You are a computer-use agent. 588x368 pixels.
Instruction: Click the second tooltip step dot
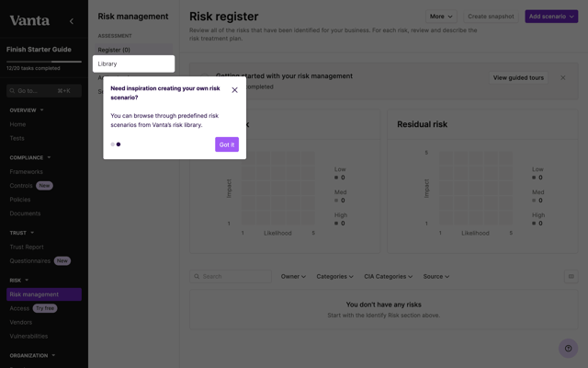(x=119, y=144)
